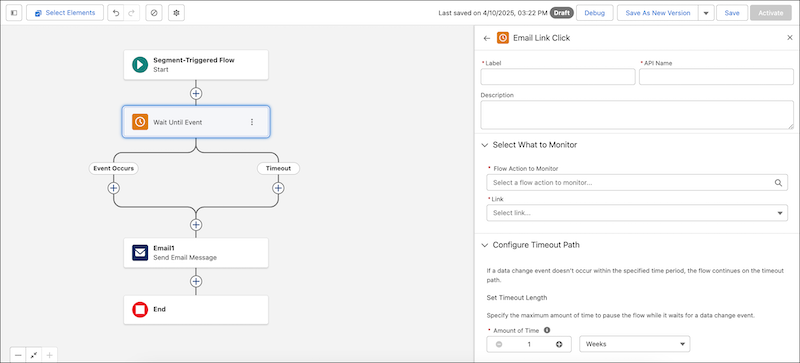The width and height of the screenshot is (800, 363).
Task: Click the Amount of Time number field
Action: tap(529, 344)
